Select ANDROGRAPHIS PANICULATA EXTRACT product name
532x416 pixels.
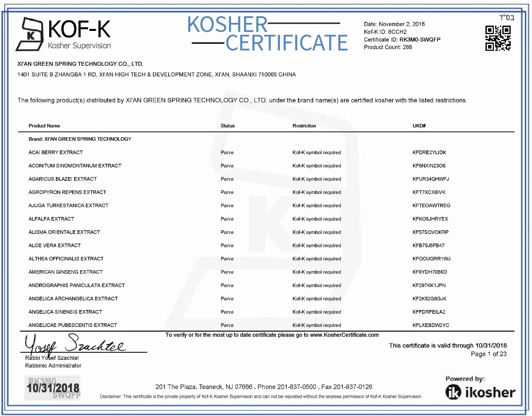point(76,285)
